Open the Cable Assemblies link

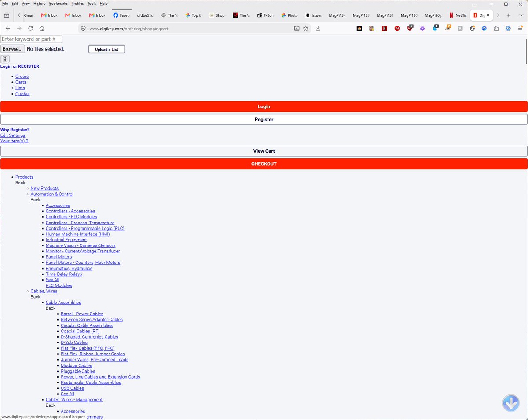coord(63,303)
